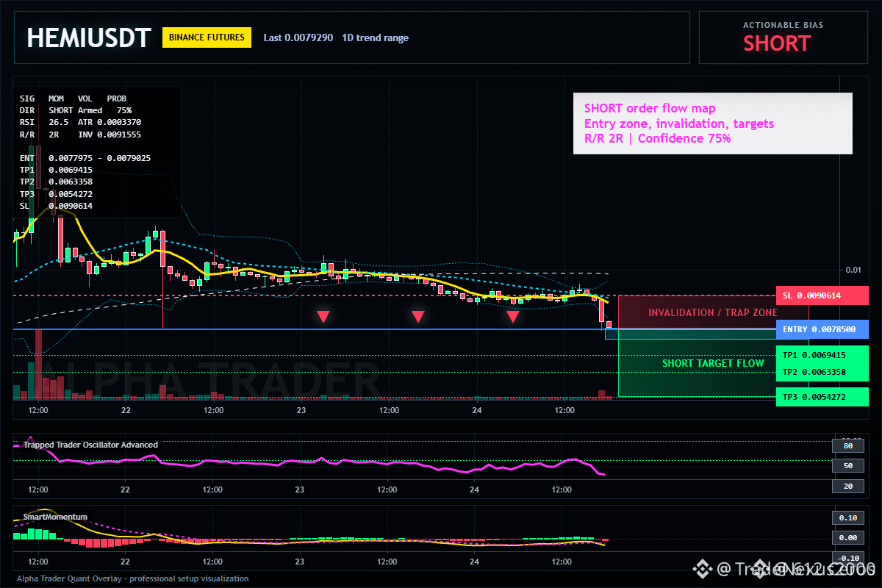Click the TP1 0.0069415 row in info panel
The width and height of the screenshot is (882, 588).
56,170
